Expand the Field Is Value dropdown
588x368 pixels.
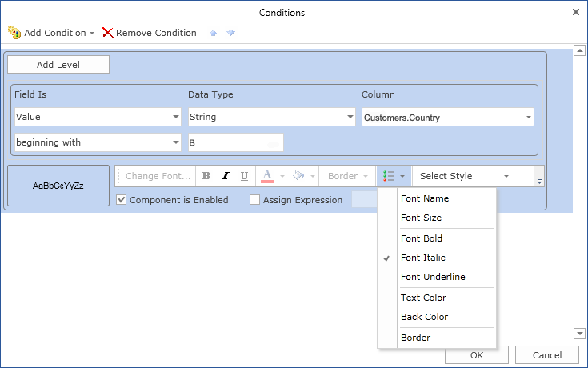pyautogui.click(x=176, y=118)
